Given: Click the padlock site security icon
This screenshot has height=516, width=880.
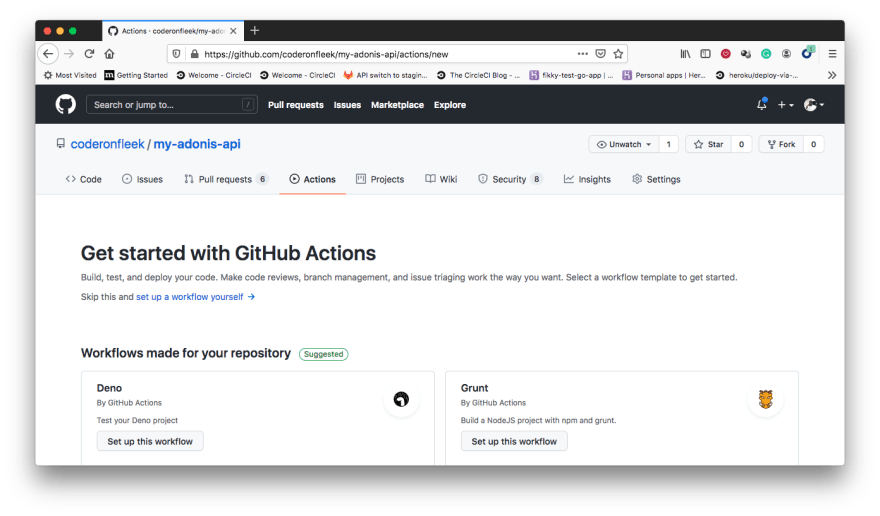Looking at the screenshot, I should [x=194, y=54].
